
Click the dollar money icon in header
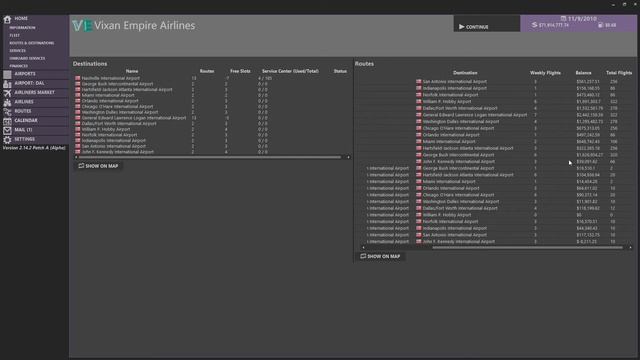534,25
